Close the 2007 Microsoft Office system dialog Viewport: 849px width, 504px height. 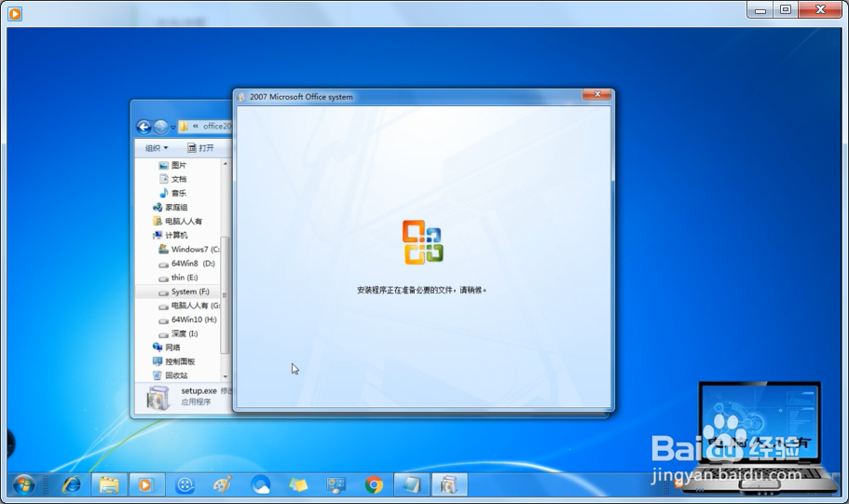(597, 95)
